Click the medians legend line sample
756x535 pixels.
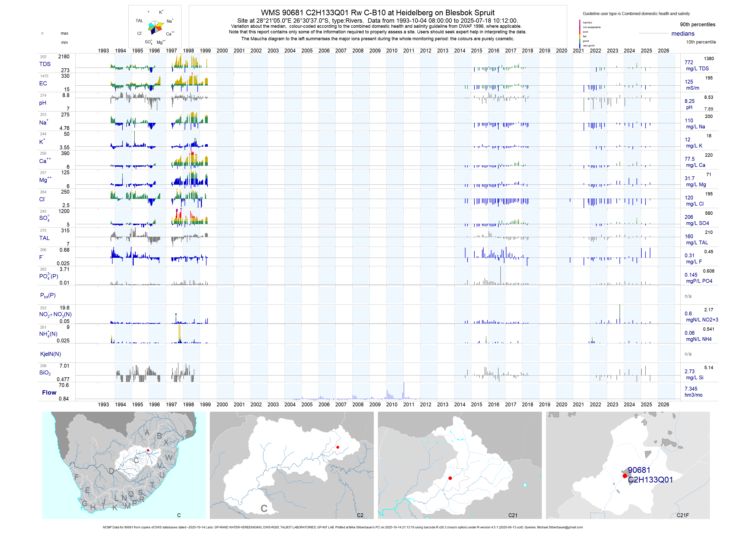tap(653, 33)
